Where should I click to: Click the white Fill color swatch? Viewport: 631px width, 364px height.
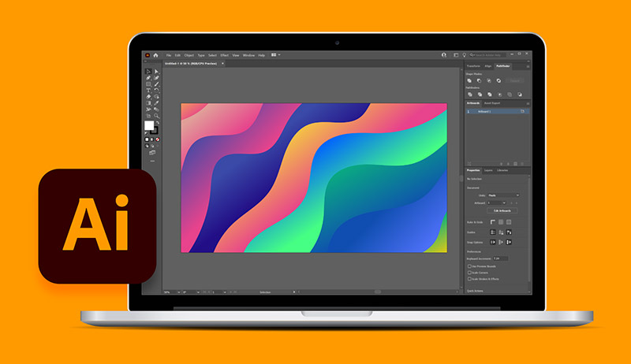(x=149, y=125)
